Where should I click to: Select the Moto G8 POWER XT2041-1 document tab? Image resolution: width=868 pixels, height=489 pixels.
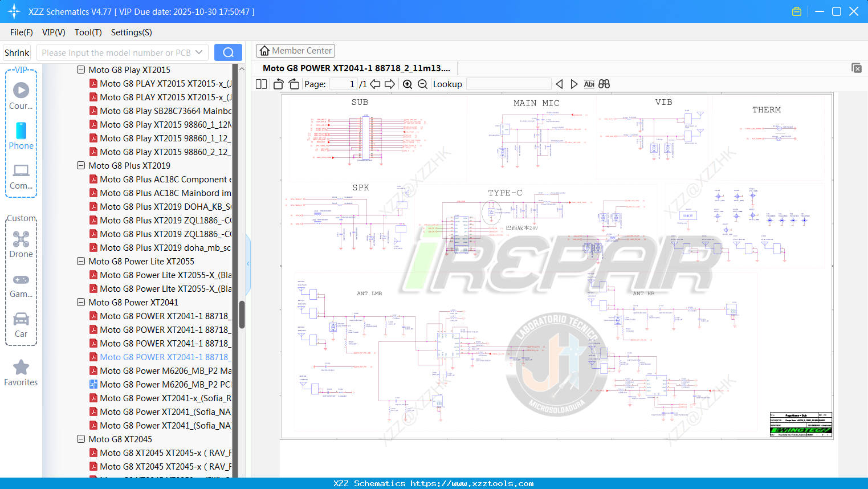click(x=356, y=68)
